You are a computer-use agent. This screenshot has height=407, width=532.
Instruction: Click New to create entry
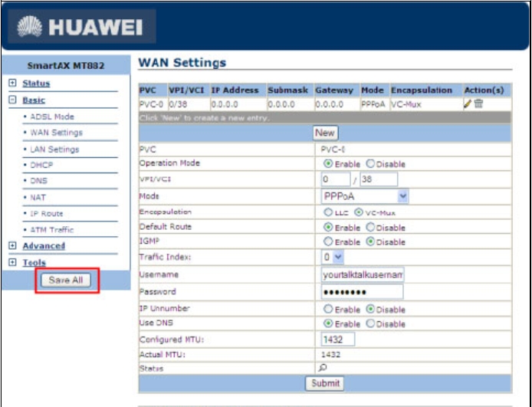(x=325, y=133)
